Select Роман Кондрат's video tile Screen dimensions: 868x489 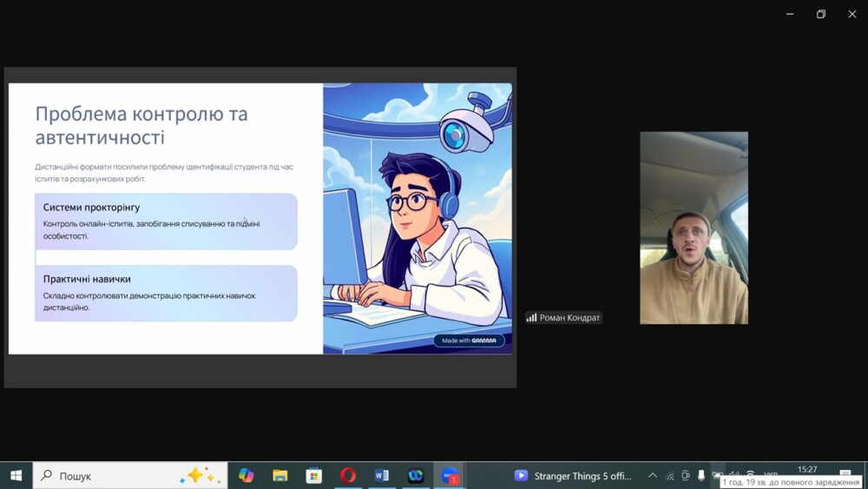point(694,228)
